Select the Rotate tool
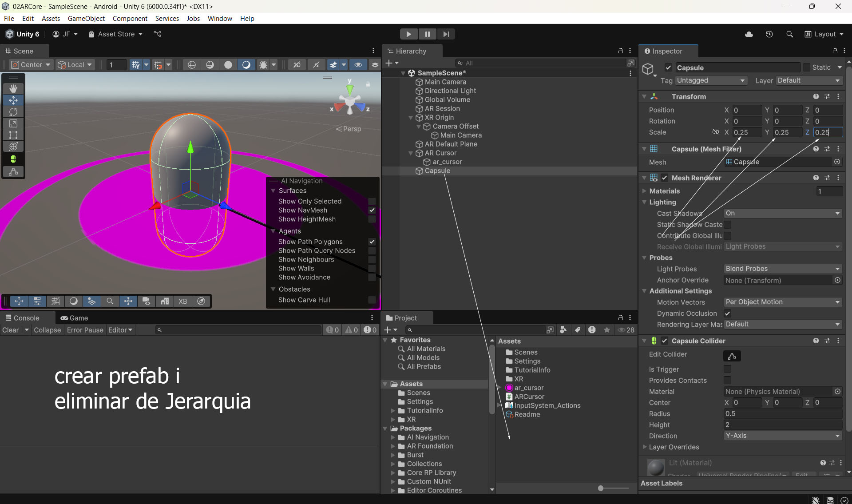Viewport: 852px width, 504px height. [13, 112]
